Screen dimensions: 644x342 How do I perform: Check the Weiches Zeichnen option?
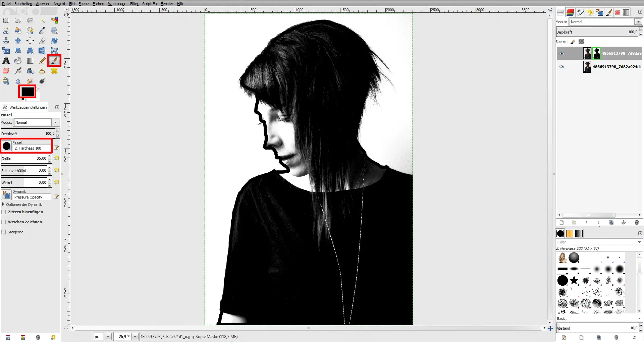click(4, 222)
